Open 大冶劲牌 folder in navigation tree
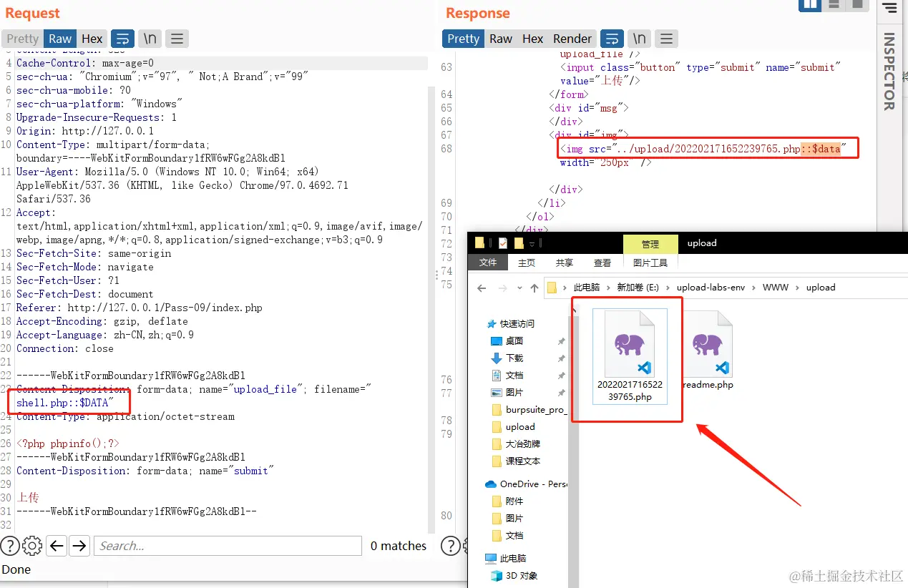Screen dimensions: 908x588 516,444
